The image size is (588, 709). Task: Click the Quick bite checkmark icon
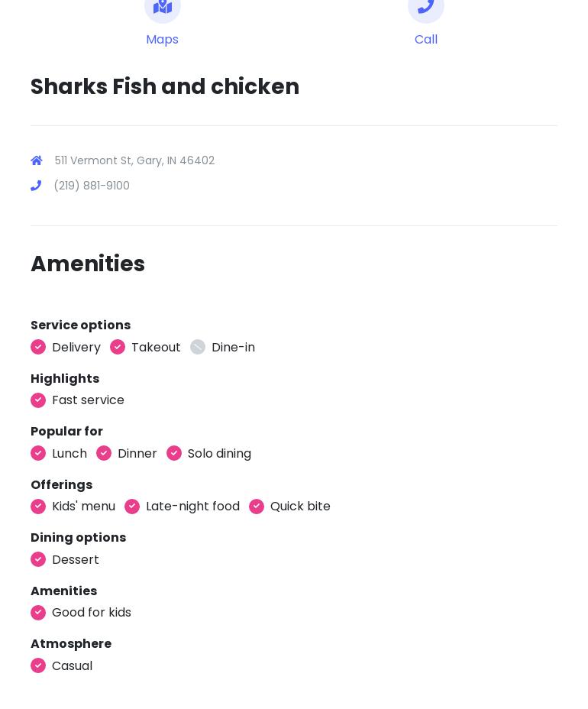click(257, 507)
